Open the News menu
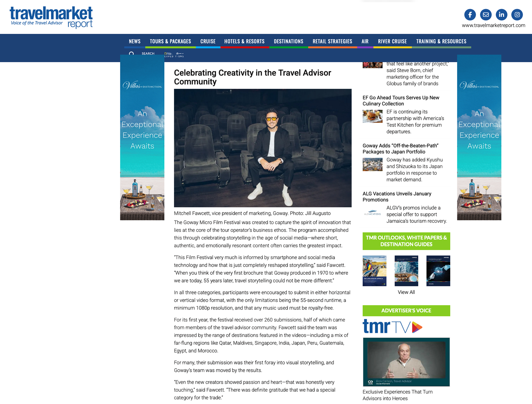This screenshot has width=532, height=404. click(135, 41)
